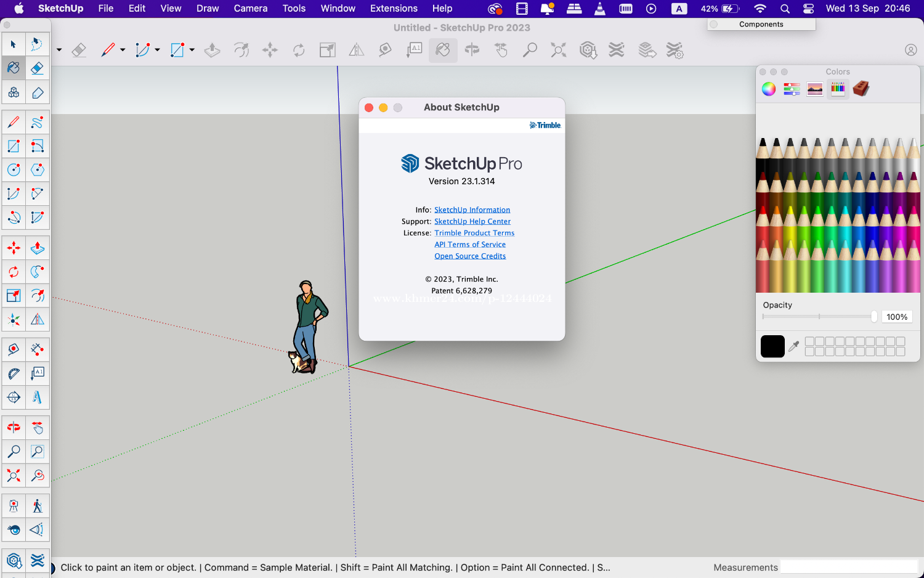Click the Eraser icon in top toolbar
Viewport: 924px width, 578px height.
(79, 50)
